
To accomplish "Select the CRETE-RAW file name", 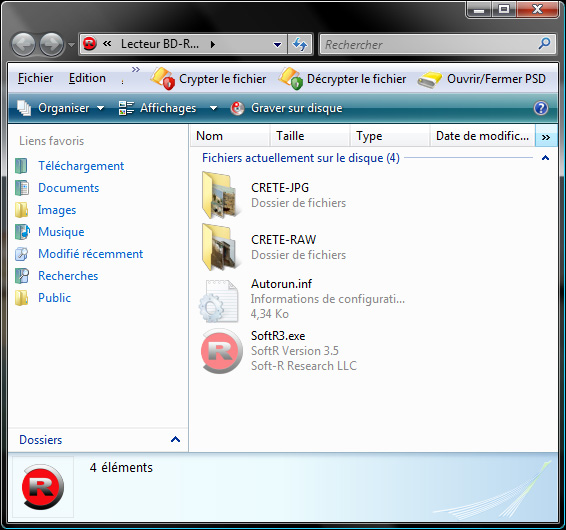I will pos(283,240).
